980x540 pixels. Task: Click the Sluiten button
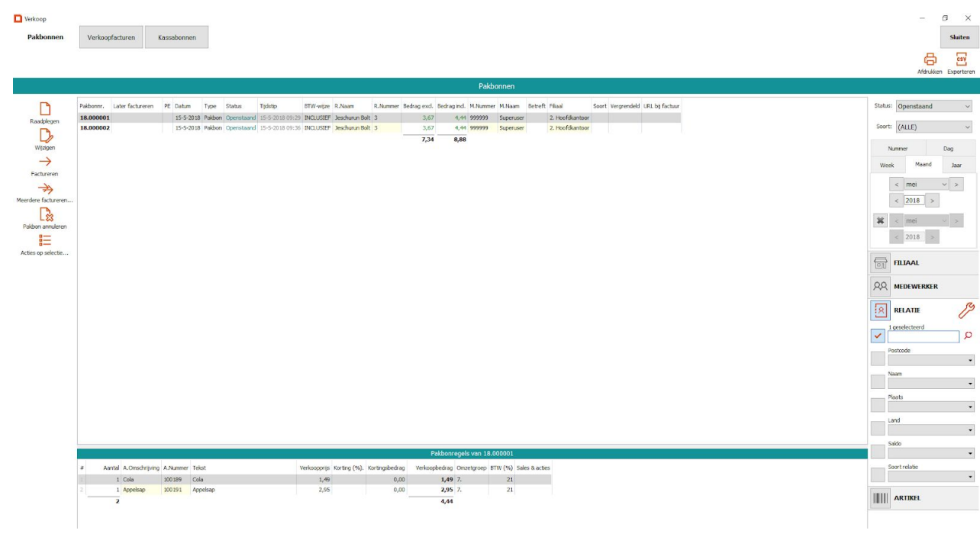(959, 37)
